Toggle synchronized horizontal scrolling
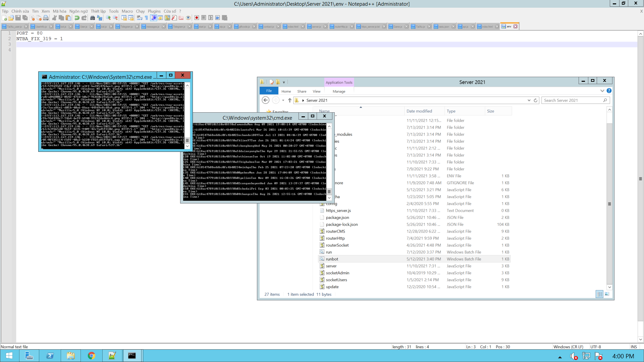Image resolution: width=644 pixels, height=362 pixels. coord(131,18)
